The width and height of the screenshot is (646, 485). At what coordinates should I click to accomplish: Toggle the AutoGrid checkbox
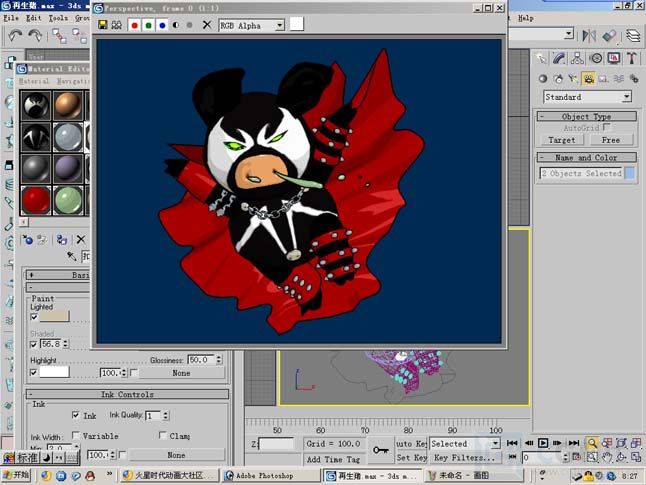tap(606, 127)
